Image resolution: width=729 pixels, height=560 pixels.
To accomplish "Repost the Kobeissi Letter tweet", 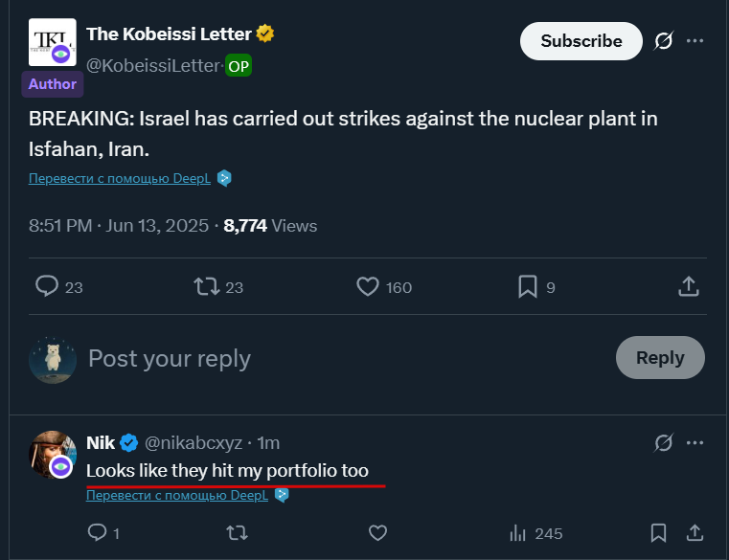I will tap(206, 287).
